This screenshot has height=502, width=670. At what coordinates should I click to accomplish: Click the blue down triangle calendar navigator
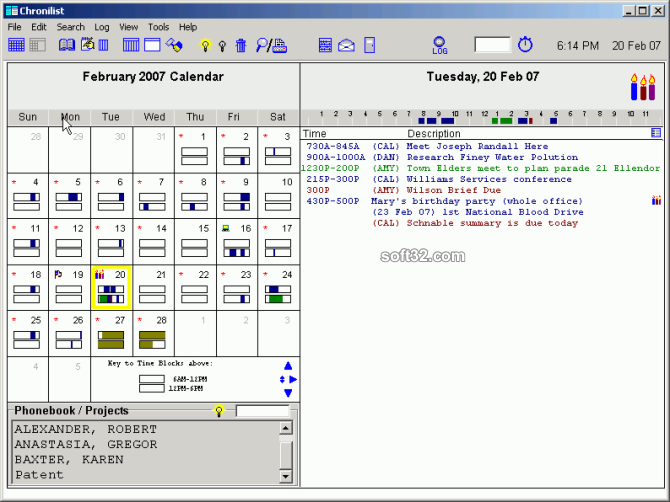click(x=288, y=393)
